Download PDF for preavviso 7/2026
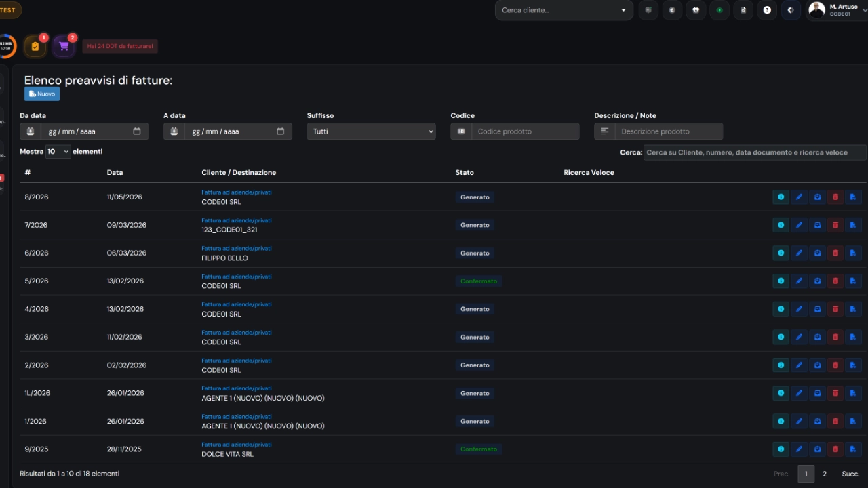 [853, 225]
